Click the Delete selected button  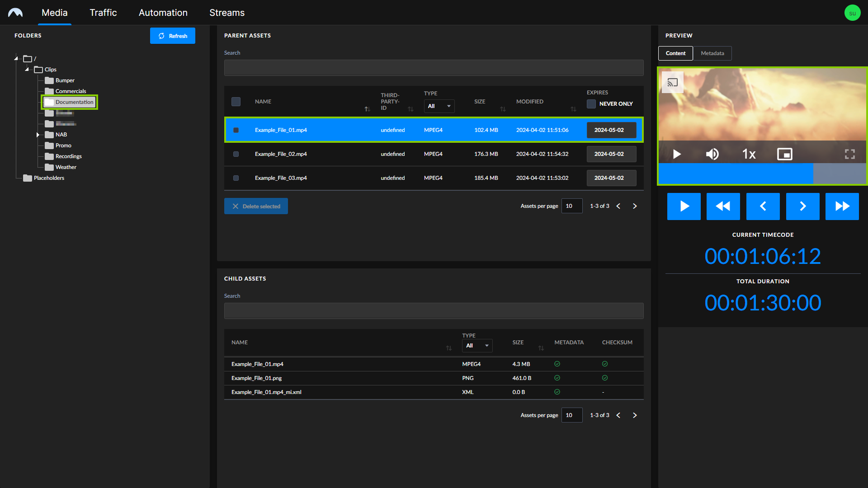pyautogui.click(x=256, y=206)
